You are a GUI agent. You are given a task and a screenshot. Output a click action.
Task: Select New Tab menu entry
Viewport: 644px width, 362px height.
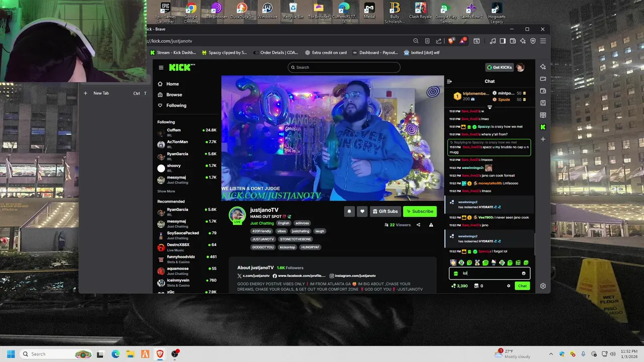tap(115, 93)
